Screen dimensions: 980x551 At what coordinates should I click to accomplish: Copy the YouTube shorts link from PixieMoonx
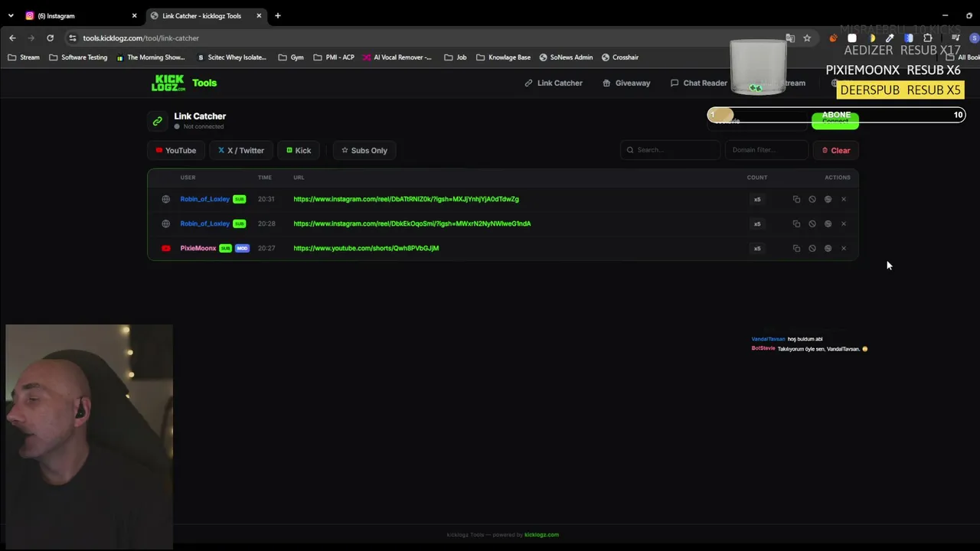(x=796, y=248)
